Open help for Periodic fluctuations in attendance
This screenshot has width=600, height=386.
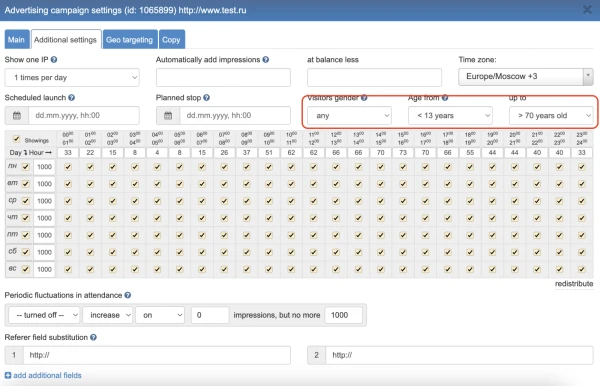tap(128, 295)
